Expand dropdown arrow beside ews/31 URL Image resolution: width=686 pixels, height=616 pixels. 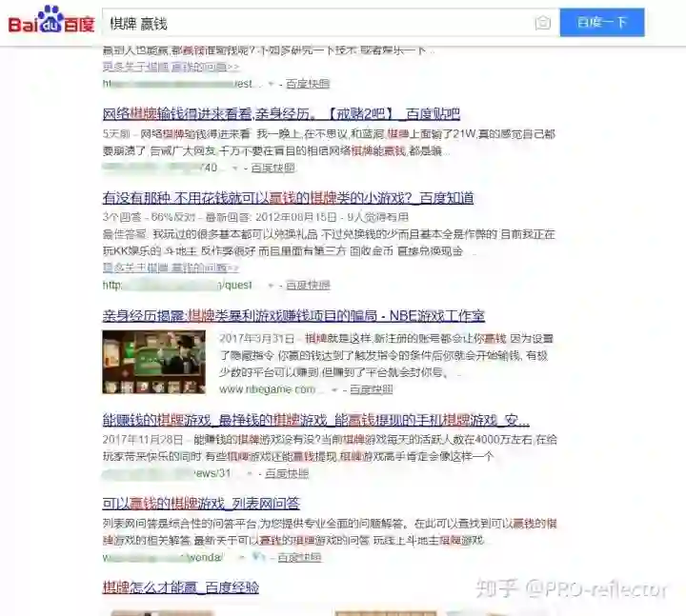(250, 474)
